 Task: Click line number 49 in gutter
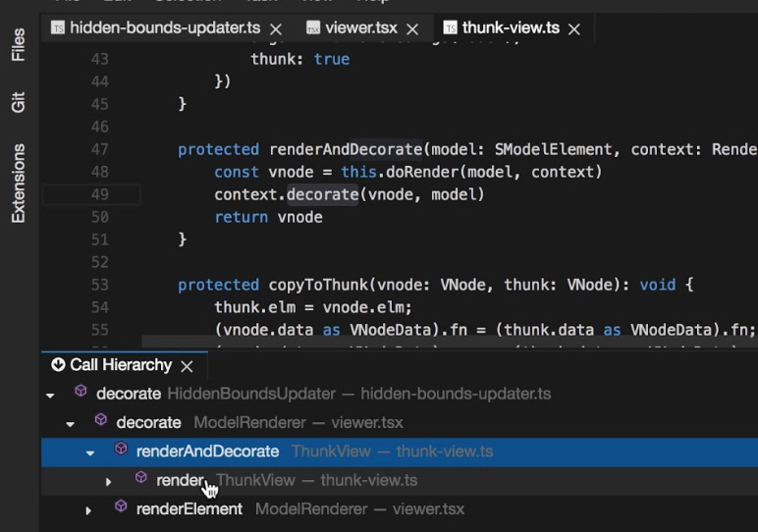(99, 194)
